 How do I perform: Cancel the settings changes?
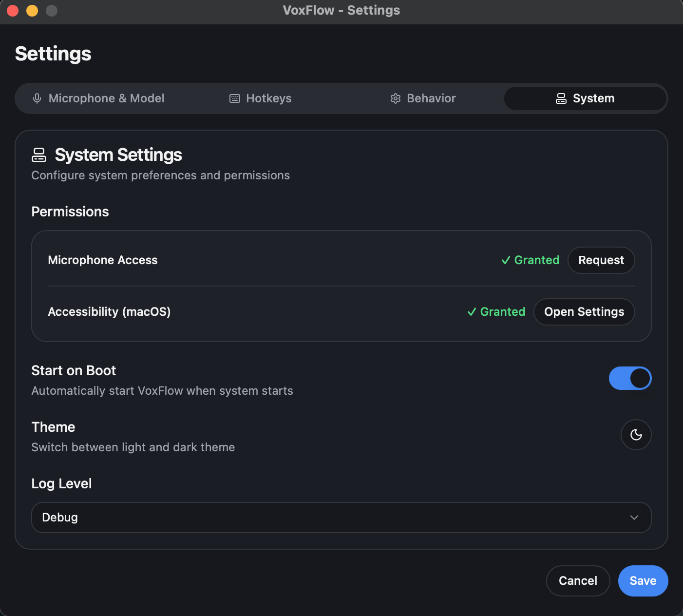[x=578, y=580]
